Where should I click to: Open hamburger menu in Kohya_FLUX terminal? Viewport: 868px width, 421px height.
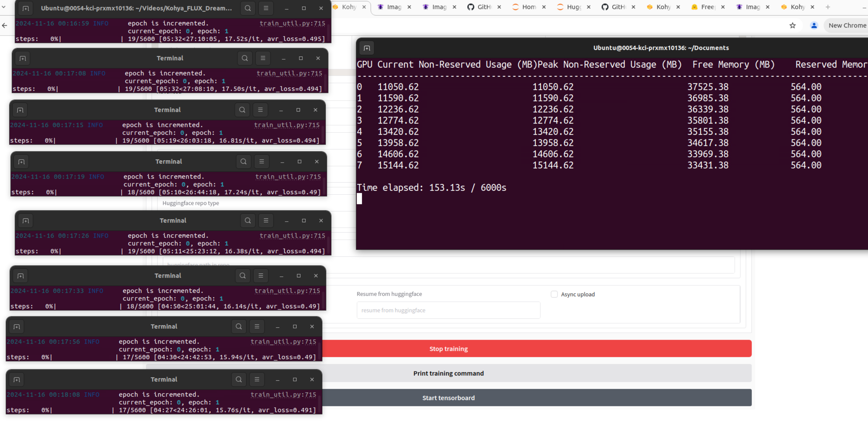(x=266, y=8)
